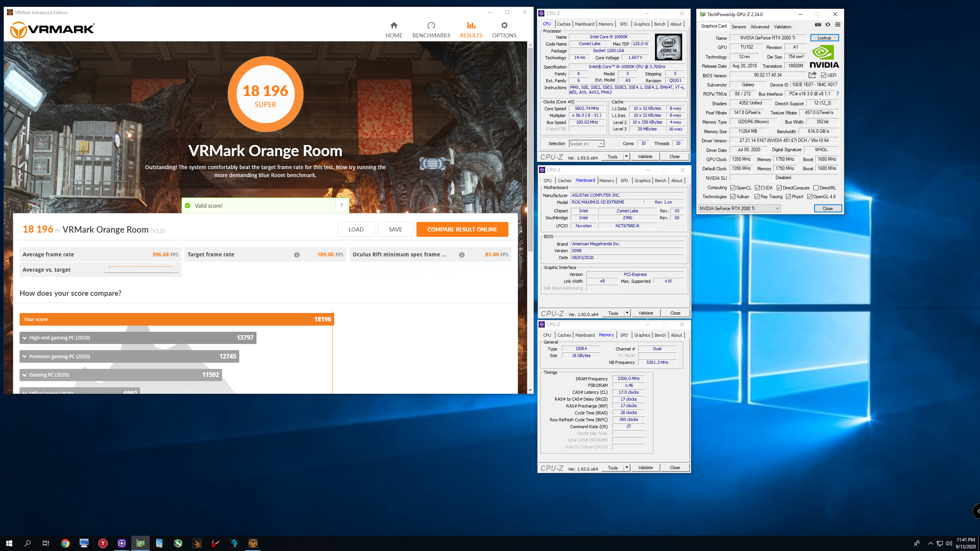Refresh GPU-Z readings

click(828, 24)
